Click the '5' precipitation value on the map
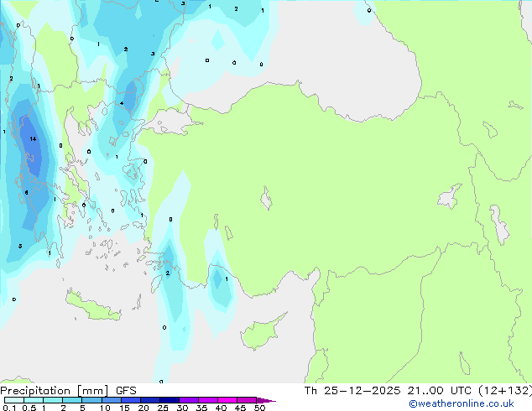This screenshot has height=411, width=532. [20, 246]
